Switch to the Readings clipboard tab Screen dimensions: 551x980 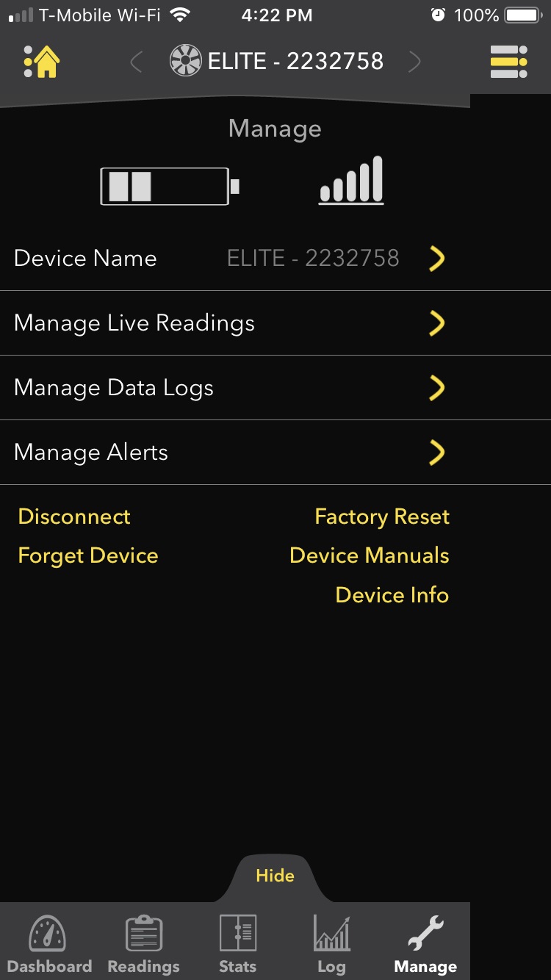click(x=144, y=943)
